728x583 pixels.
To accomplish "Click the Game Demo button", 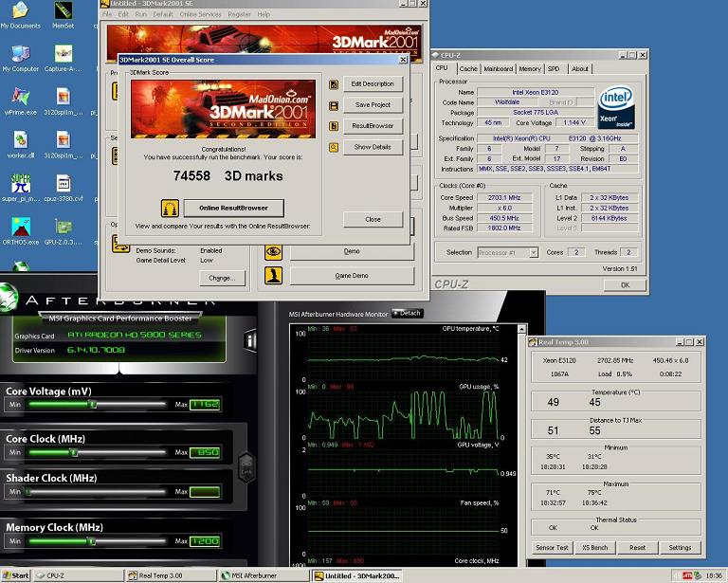I will 352,275.
